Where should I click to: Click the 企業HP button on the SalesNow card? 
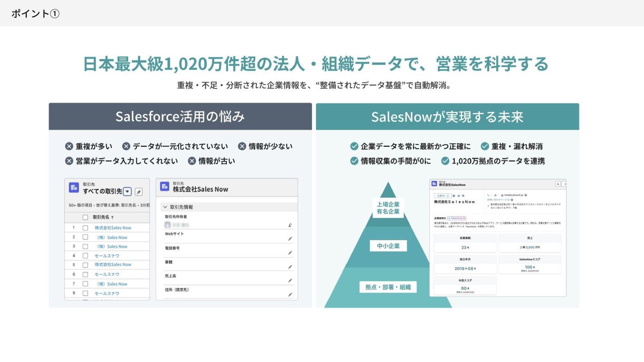[x=443, y=196]
